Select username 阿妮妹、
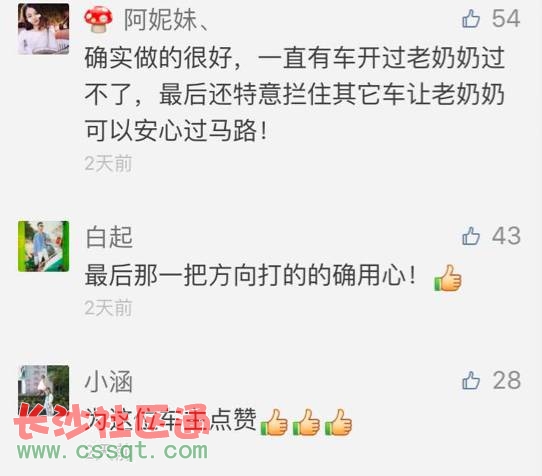Viewport: 542px width, 476px height. (x=166, y=20)
